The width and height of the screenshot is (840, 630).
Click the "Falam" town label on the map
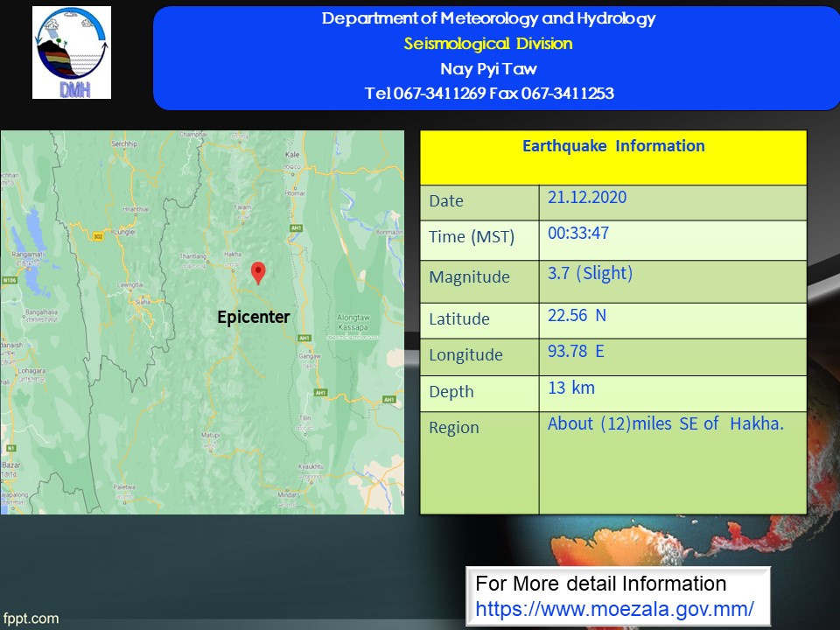tap(242, 206)
